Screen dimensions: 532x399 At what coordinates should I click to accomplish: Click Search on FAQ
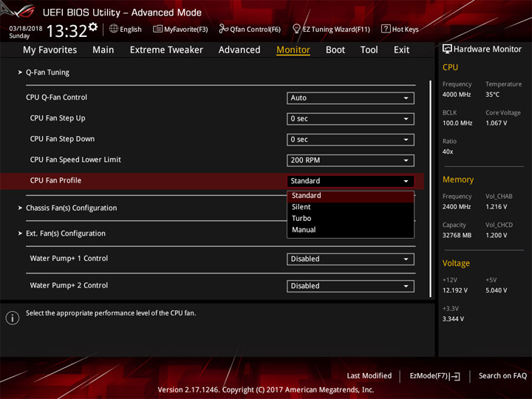[502, 376]
